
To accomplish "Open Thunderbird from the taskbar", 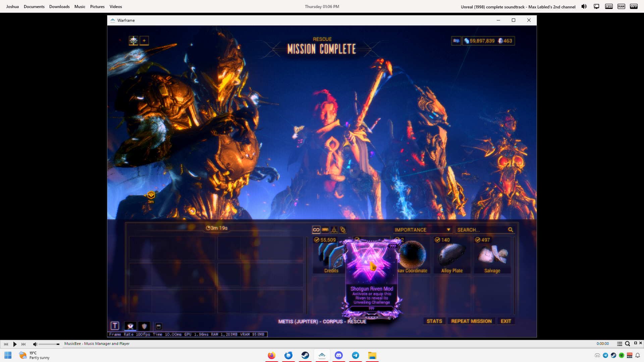I will (288, 355).
